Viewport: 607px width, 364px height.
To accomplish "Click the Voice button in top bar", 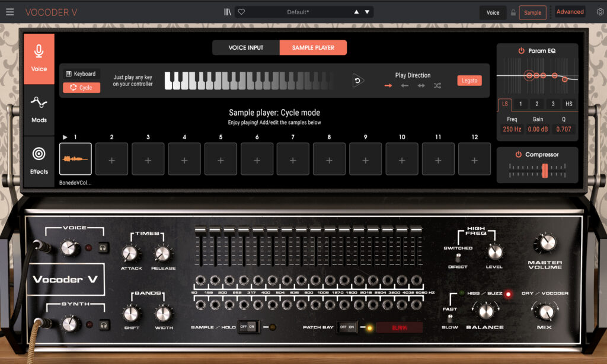I will (493, 12).
